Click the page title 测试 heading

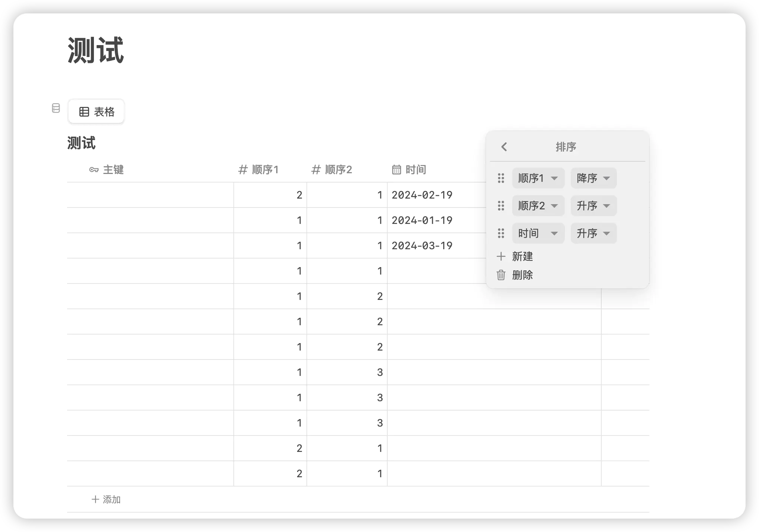click(95, 50)
